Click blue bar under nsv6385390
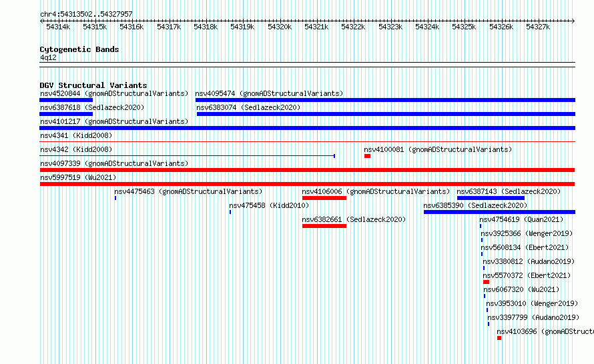This screenshot has height=364, width=594. point(499,212)
